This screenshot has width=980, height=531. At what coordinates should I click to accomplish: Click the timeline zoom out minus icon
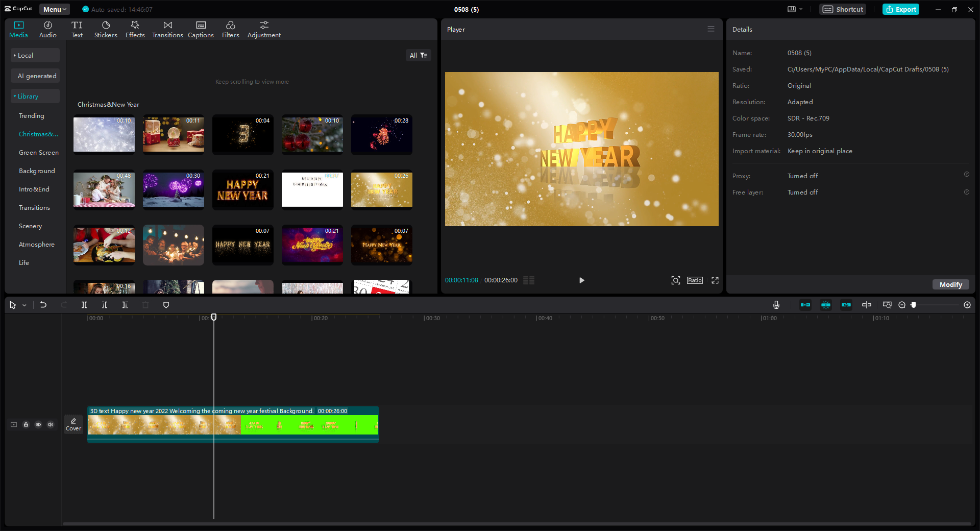[902, 305]
